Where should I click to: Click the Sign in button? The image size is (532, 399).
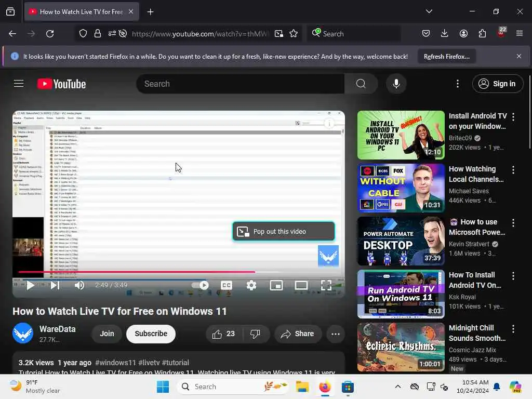coord(497,84)
